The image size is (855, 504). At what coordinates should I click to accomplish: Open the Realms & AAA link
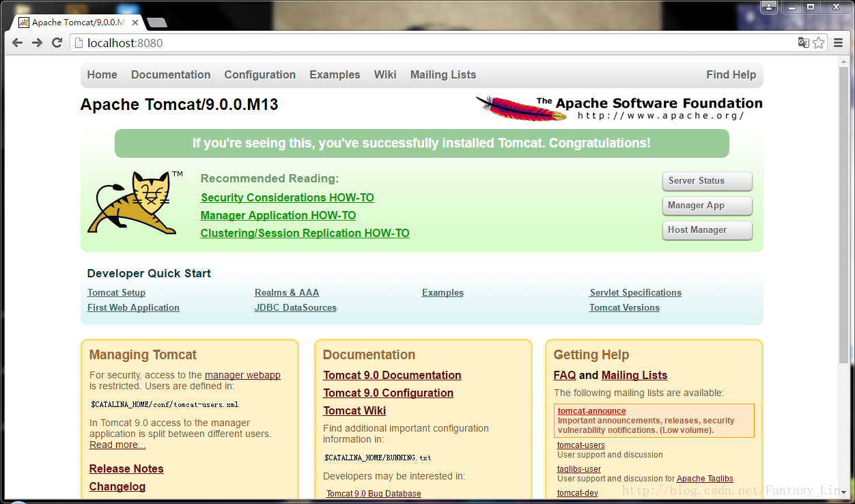point(287,292)
